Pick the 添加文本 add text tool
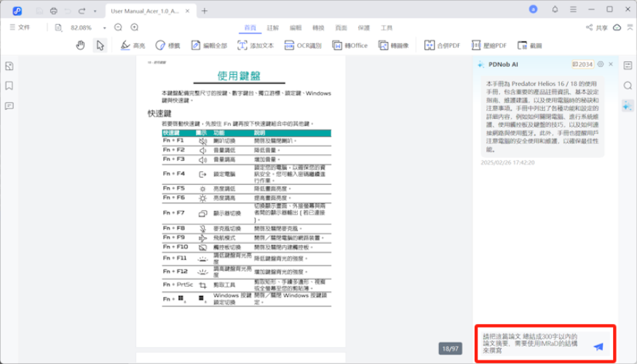Viewport: 637px width, 364px height. point(256,45)
